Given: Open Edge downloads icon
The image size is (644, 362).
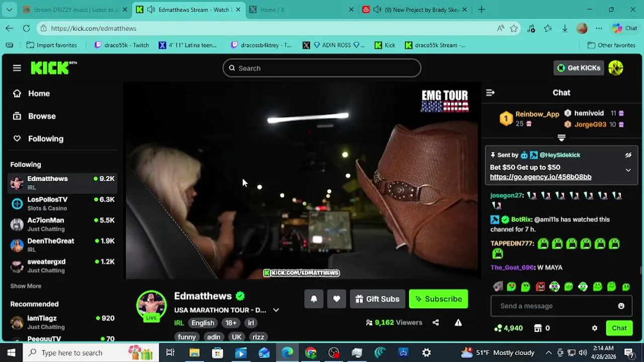Looking at the screenshot, I should [565, 28].
